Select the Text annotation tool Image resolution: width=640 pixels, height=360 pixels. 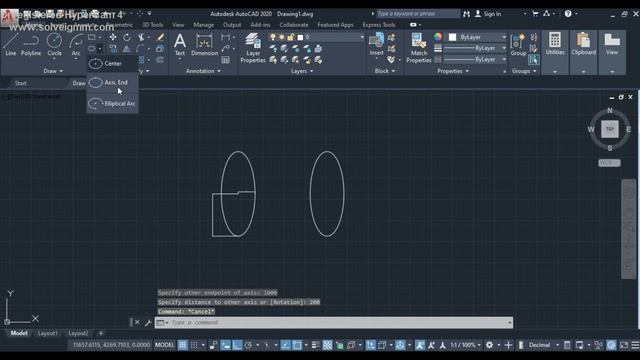point(180,44)
